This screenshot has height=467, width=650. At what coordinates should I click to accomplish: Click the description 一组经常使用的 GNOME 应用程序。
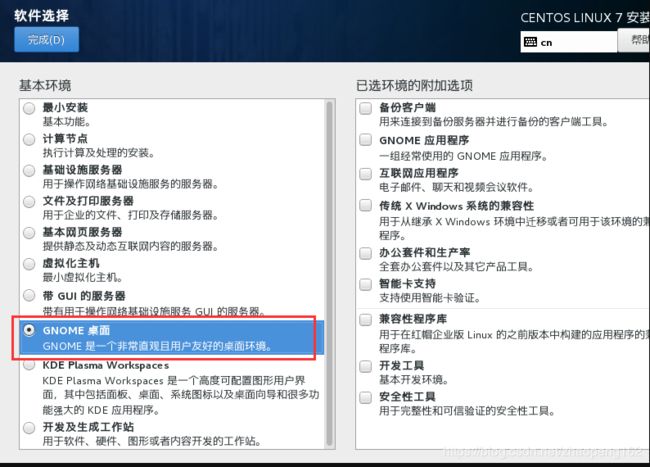coord(463,156)
